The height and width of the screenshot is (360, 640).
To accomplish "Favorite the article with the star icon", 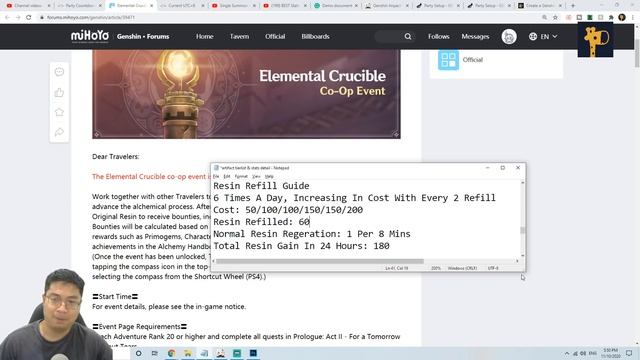I will click(59, 112).
